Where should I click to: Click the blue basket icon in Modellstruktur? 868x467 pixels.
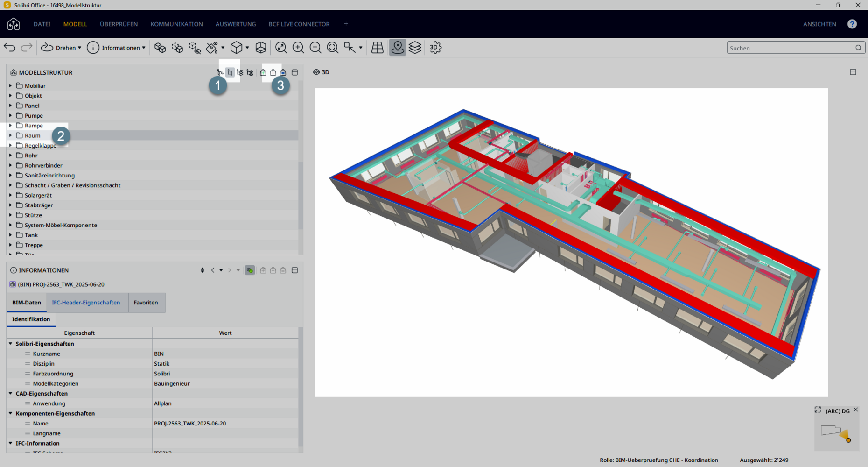coord(283,72)
